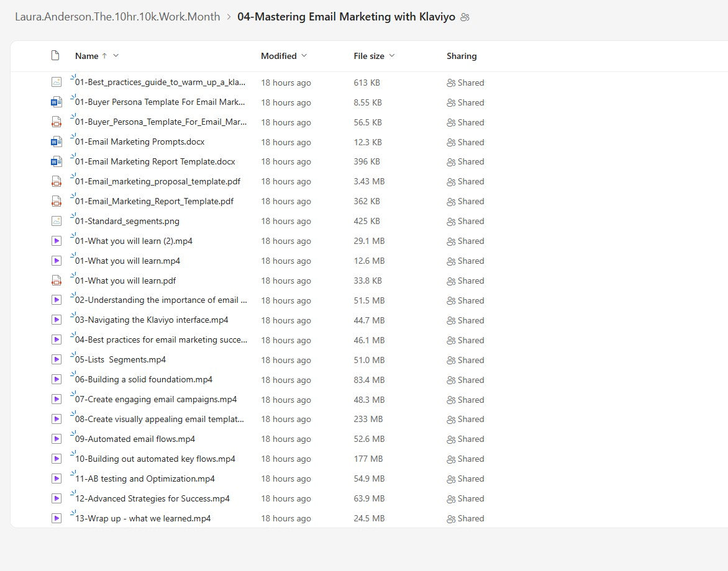Click the file type column header icon
Image resolution: width=728 pixels, height=571 pixels.
(x=55, y=56)
